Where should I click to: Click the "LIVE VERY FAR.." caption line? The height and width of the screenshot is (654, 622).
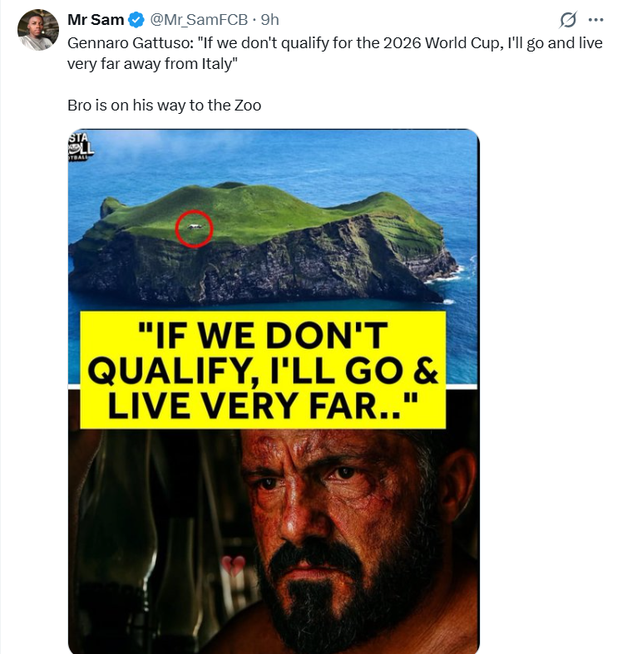pos(262,405)
